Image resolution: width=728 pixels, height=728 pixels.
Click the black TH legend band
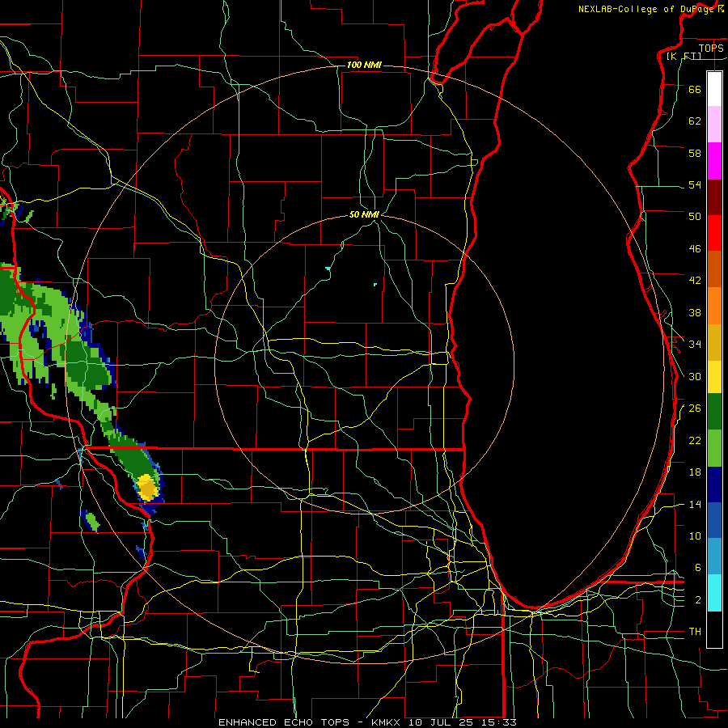pyautogui.click(x=714, y=629)
